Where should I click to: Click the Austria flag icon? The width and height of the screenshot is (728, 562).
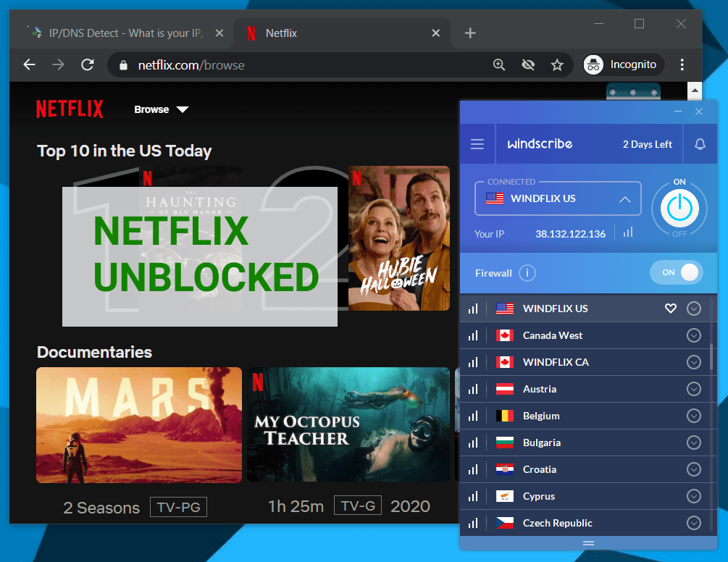point(505,389)
